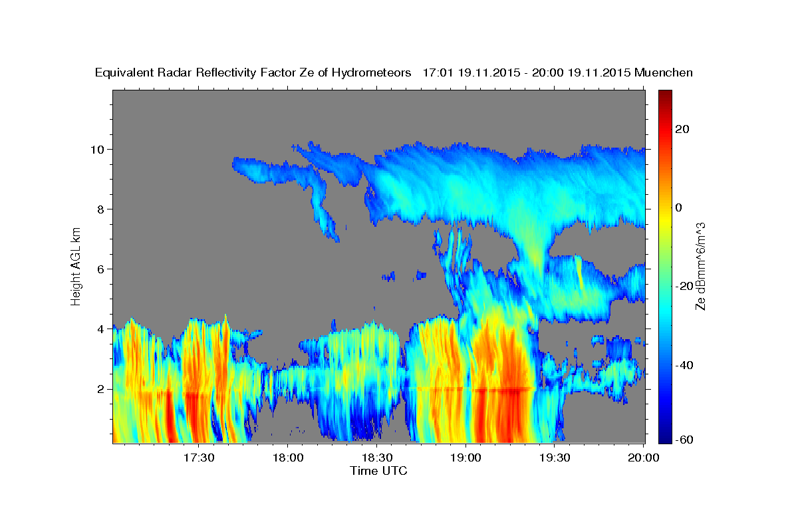Click the date range text '17:01 19.11.2015 - 20:00 19.11.2015'
This screenshot has height=532, width=798.
click(x=527, y=73)
